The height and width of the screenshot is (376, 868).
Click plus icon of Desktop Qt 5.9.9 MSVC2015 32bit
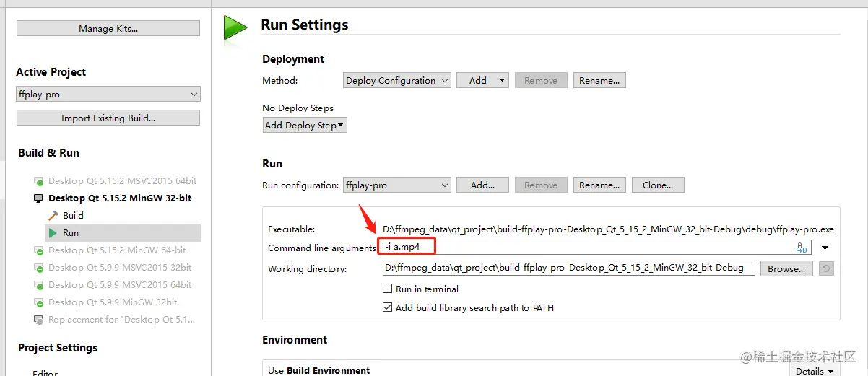38,268
